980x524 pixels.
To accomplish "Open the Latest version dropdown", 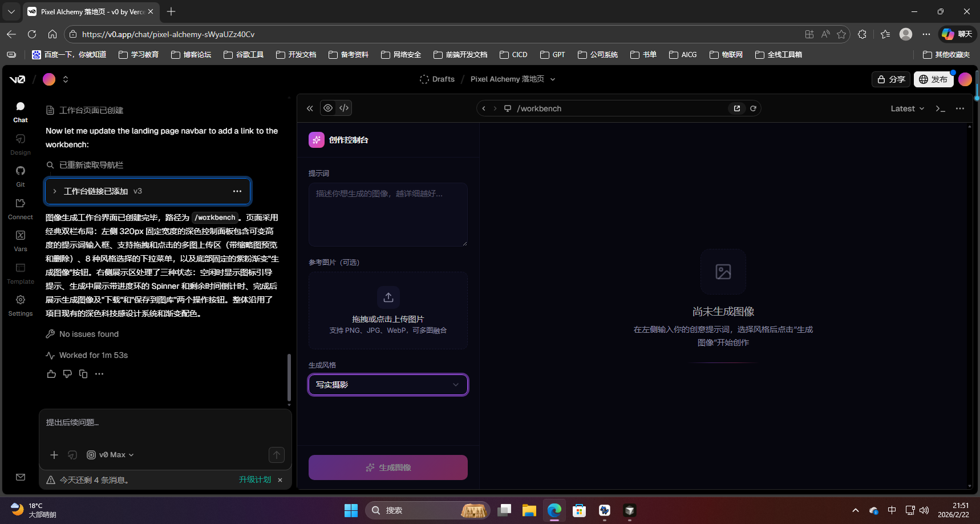I will click(x=906, y=108).
